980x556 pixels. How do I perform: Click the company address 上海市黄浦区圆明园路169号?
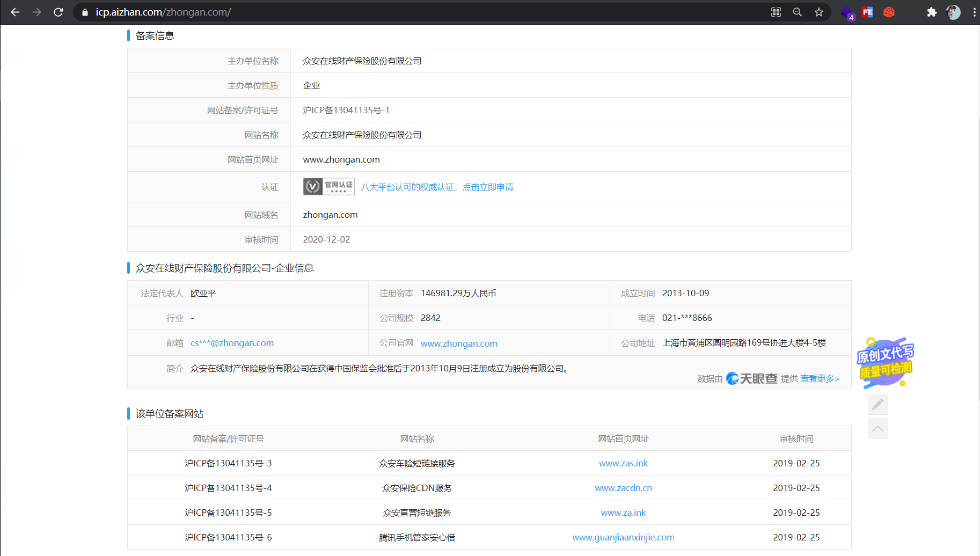click(x=744, y=342)
